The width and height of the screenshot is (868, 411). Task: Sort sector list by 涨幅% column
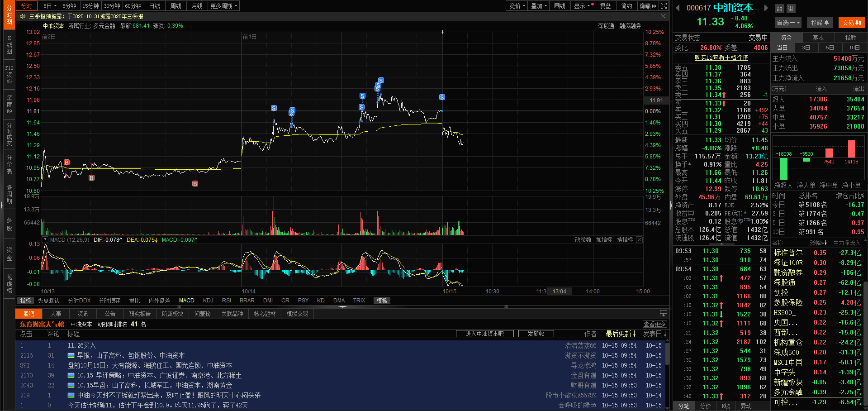tap(818, 243)
